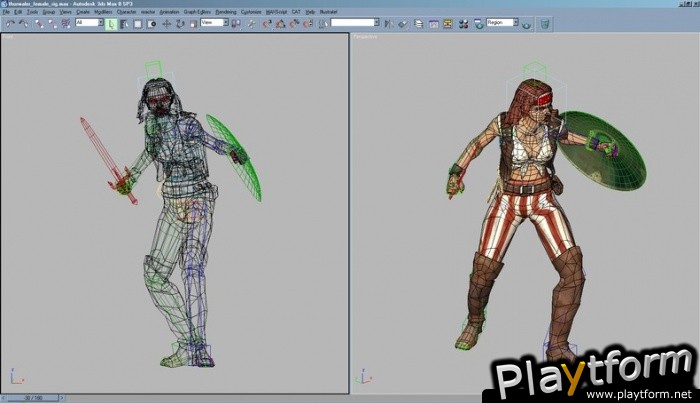The width and height of the screenshot is (700, 403).
Task: Open the 'Region' render type dropdown
Action: 500,22
